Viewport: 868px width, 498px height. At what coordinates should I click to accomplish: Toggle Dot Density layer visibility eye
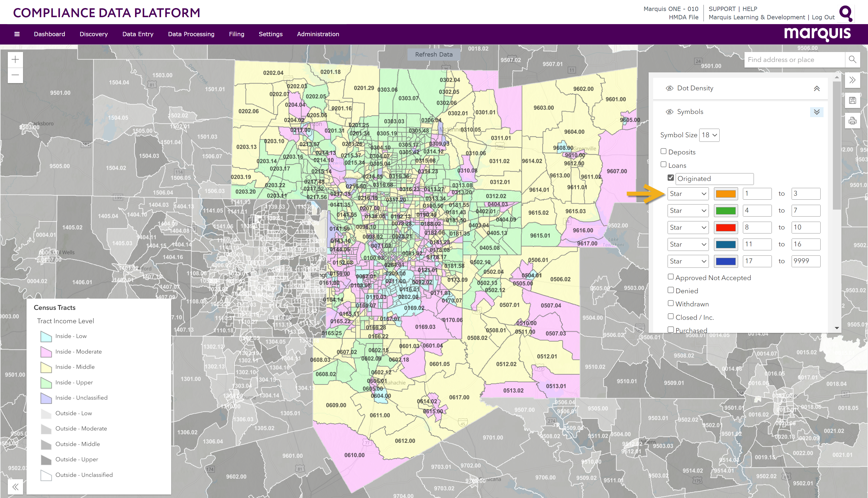669,88
